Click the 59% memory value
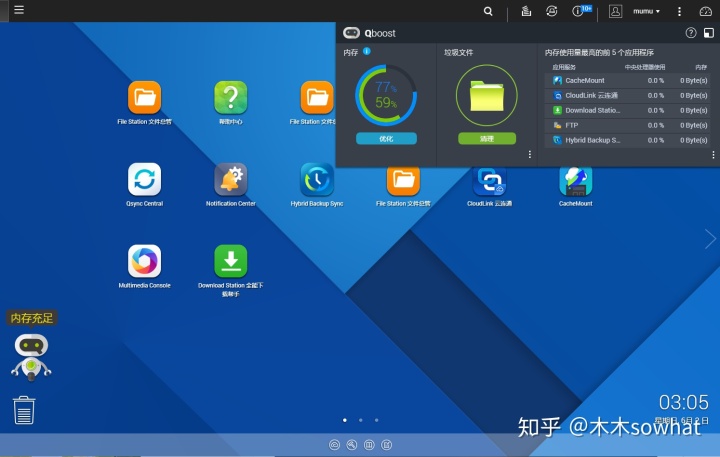 pyautogui.click(x=386, y=102)
